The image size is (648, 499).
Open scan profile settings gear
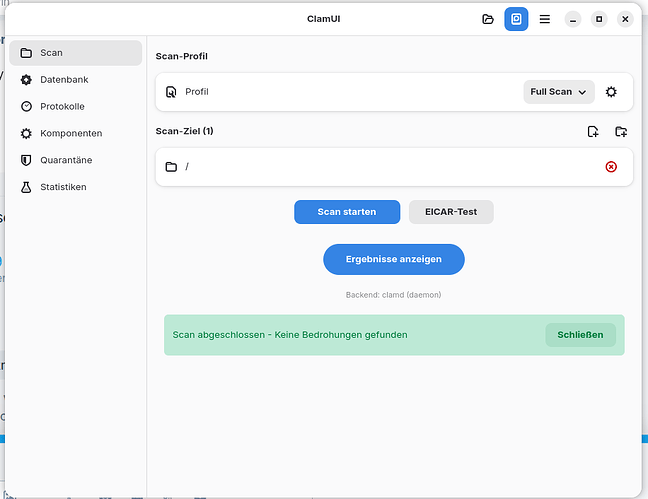611,92
